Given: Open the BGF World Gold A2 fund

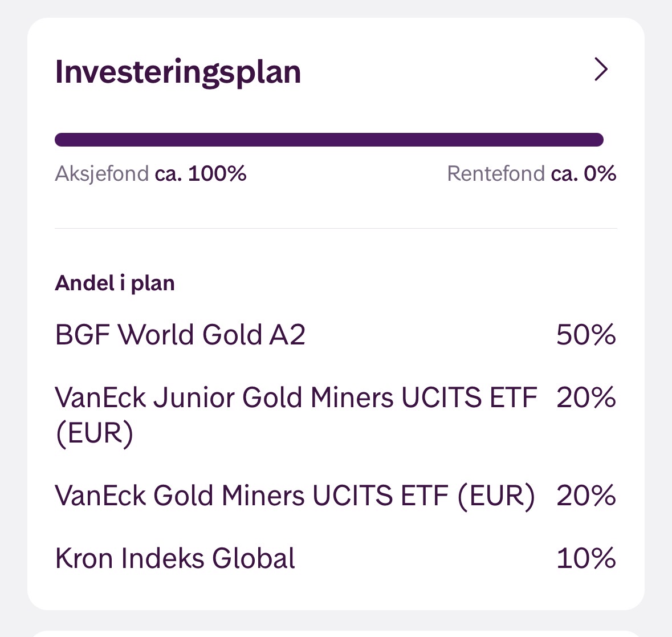Looking at the screenshot, I should point(180,335).
